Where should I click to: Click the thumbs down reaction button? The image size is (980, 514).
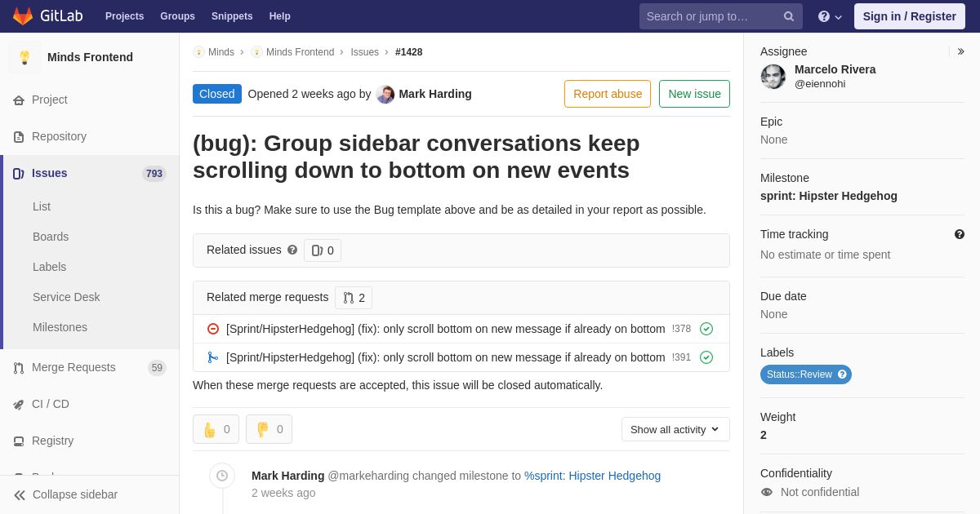click(269, 429)
